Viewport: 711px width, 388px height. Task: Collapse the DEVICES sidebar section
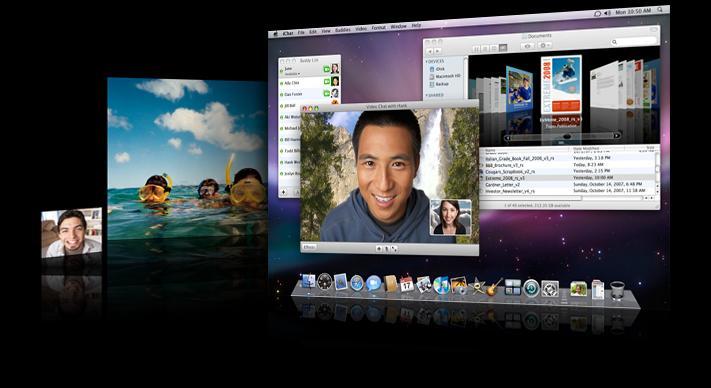[426, 61]
